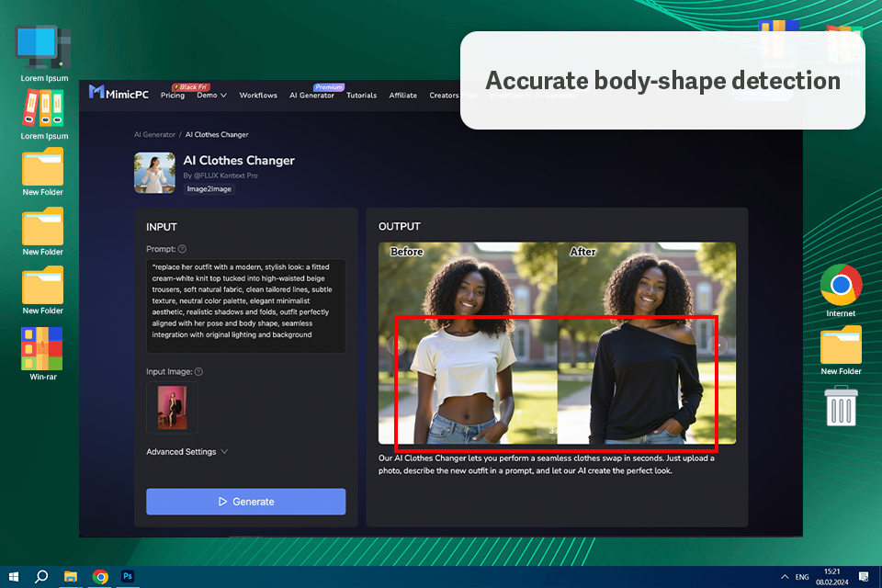
Task: Click the ENG language indicator
Action: pos(802,577)
